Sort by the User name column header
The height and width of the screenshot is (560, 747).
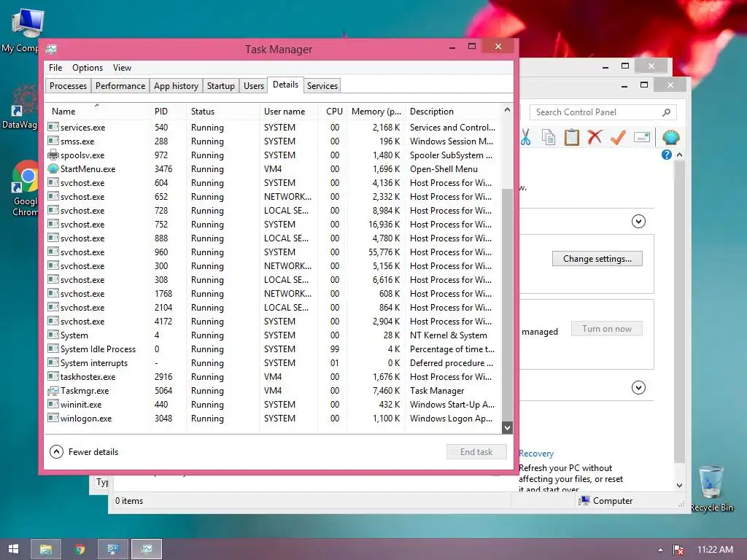pyautogui.click(x=289, y=111)
